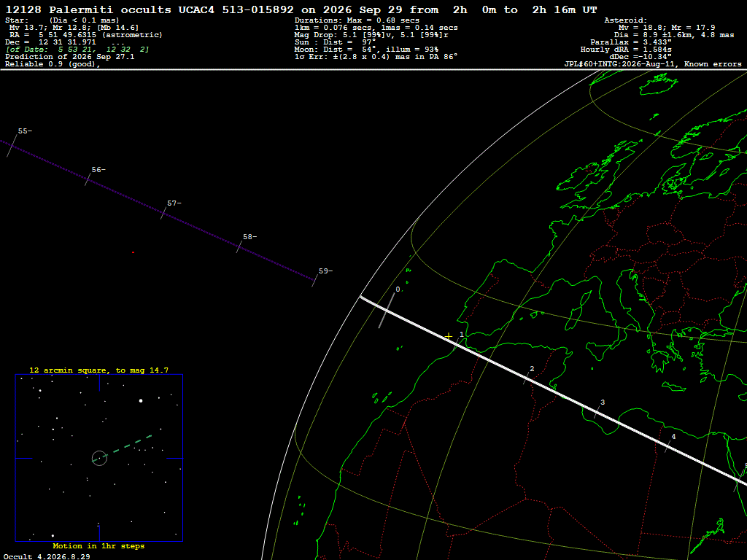Click the Occult 4.2026.8.29 version text

pyautogui.click(x=47, y=556)
